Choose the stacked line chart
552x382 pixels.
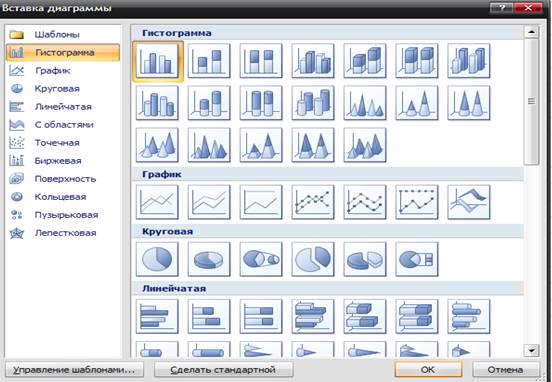[x=209, y=202]
